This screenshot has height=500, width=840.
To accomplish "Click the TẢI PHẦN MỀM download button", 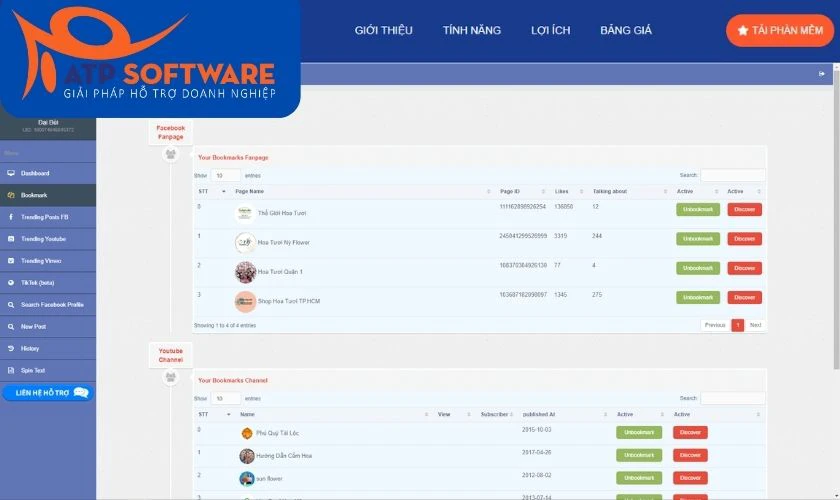I will point(779,30).
